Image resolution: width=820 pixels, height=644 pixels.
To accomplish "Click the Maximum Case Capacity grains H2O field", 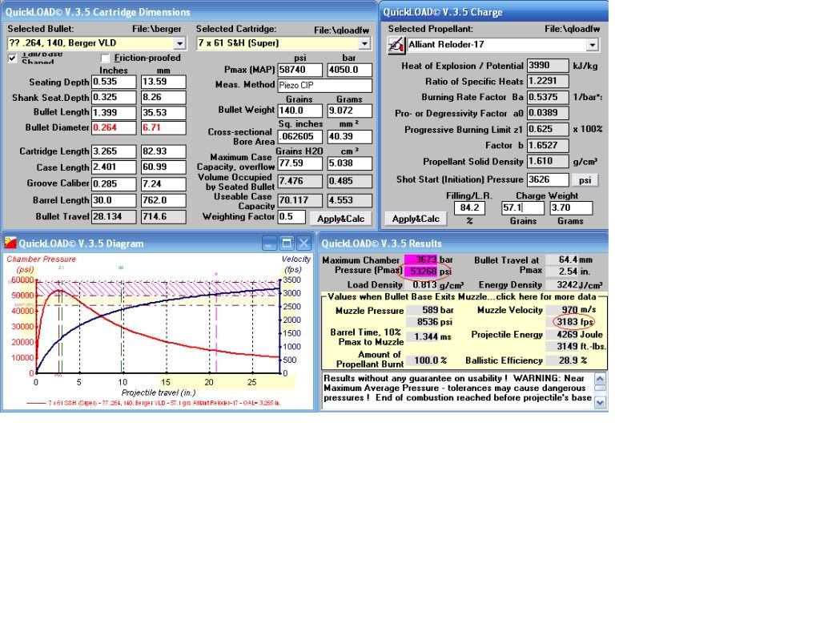I will point(300,163).
